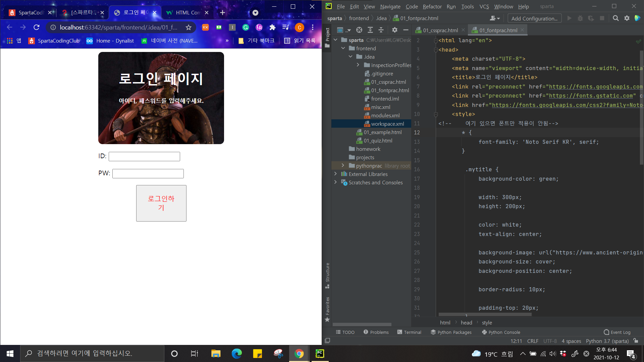
Task: Open IDE settings gear in top toolbar
Action: point(627,18)
